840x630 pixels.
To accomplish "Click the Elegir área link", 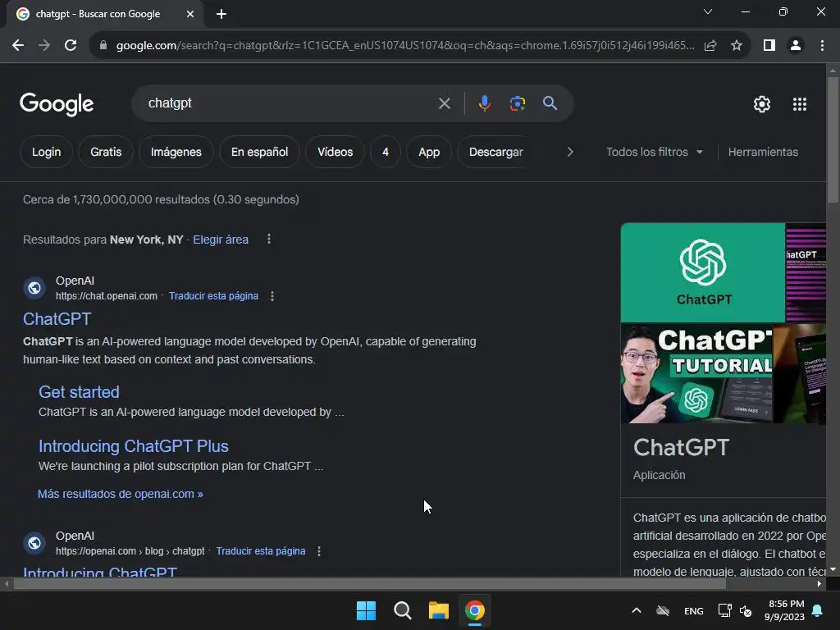I will [221, 240].
